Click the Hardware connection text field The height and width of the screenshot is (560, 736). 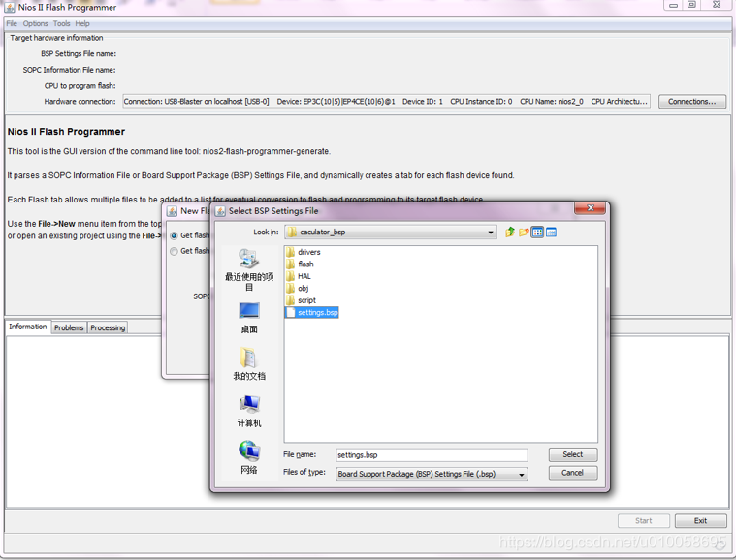pyautogui.click(x=386, y=102)
